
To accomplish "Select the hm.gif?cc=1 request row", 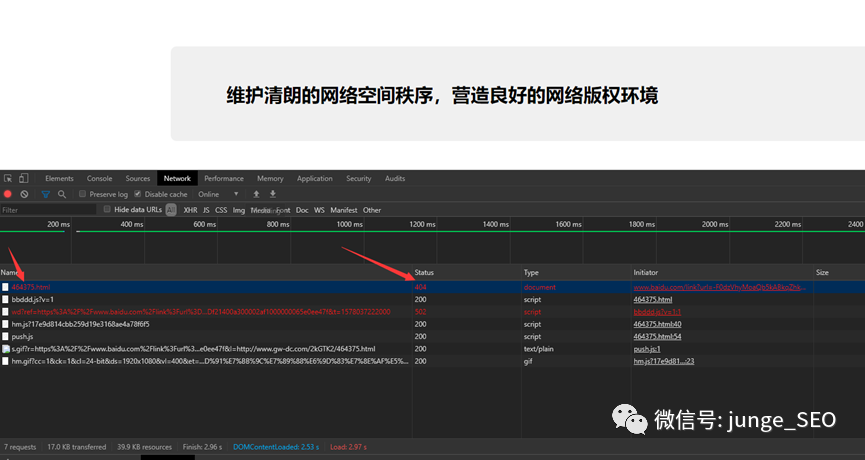I will click(210, 361).
